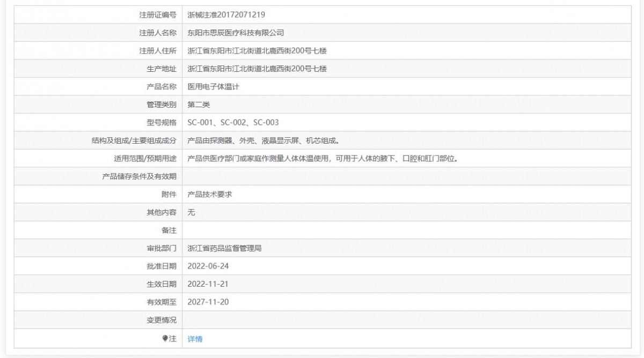
Task: Click the 管理类别 label
Action: click(162, 105)
